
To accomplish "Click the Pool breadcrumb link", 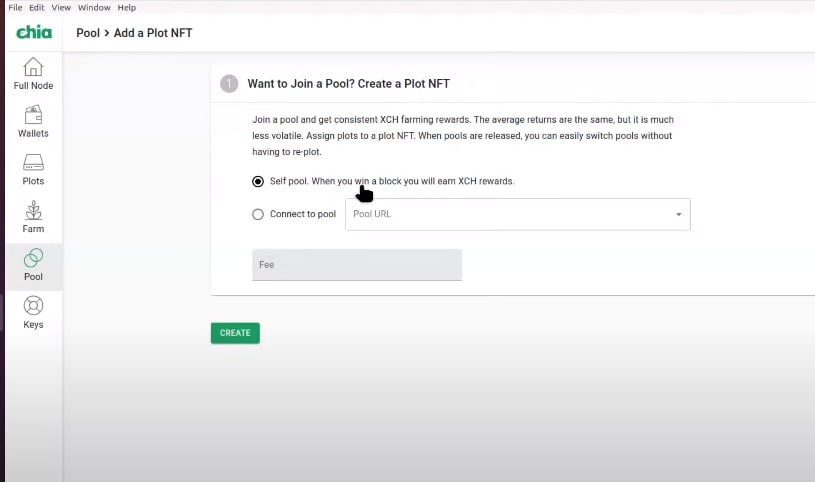I will tap(88, 33).
